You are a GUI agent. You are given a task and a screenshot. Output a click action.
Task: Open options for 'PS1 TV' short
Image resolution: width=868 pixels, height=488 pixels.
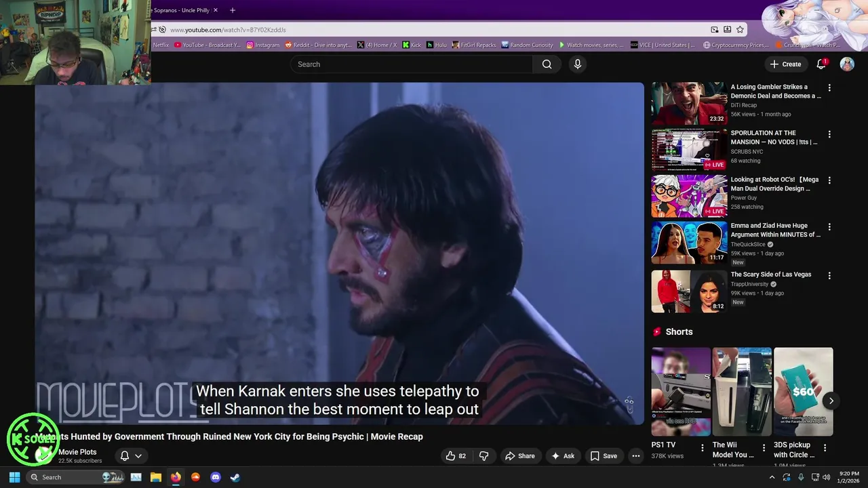tap(703, 448)
